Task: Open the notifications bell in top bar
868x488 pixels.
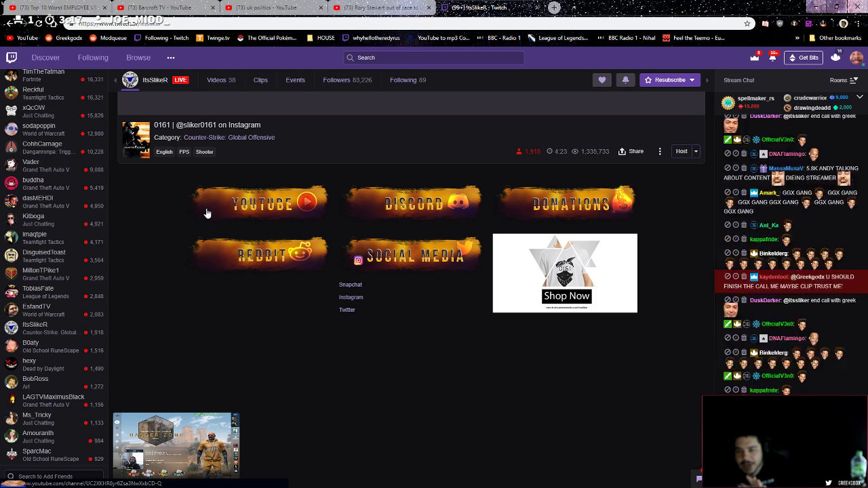Action: coord(772,58)
